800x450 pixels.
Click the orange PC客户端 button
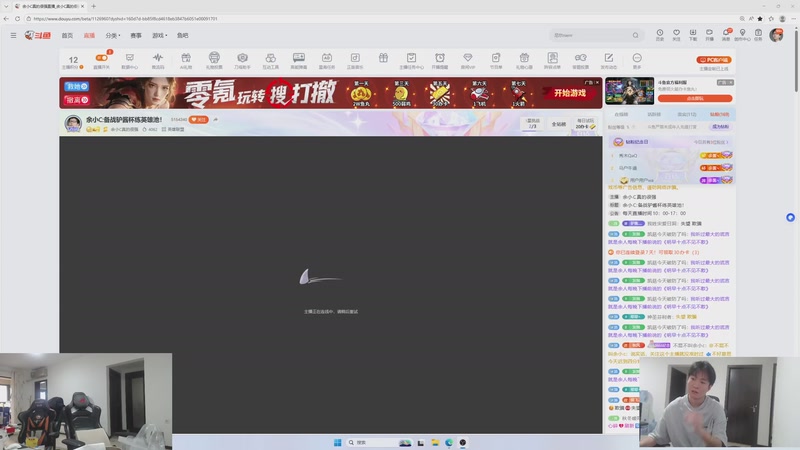pos(714,60)
